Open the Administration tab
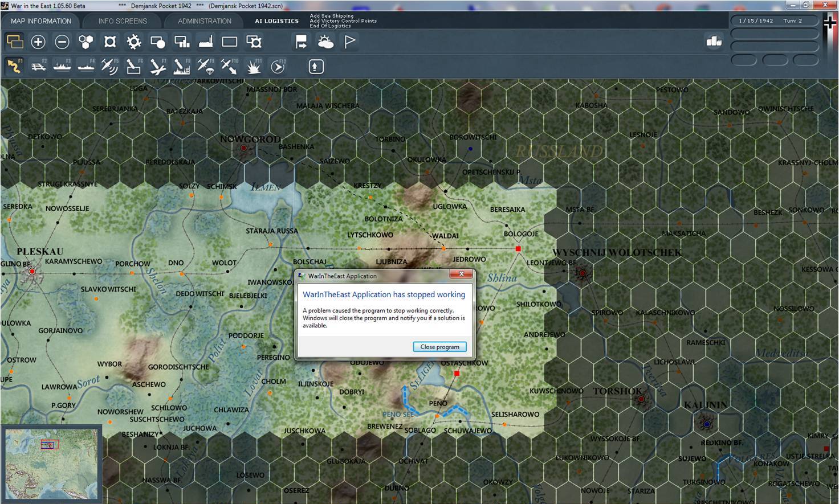This screenshot has width=839, height=504. [205, 21]
